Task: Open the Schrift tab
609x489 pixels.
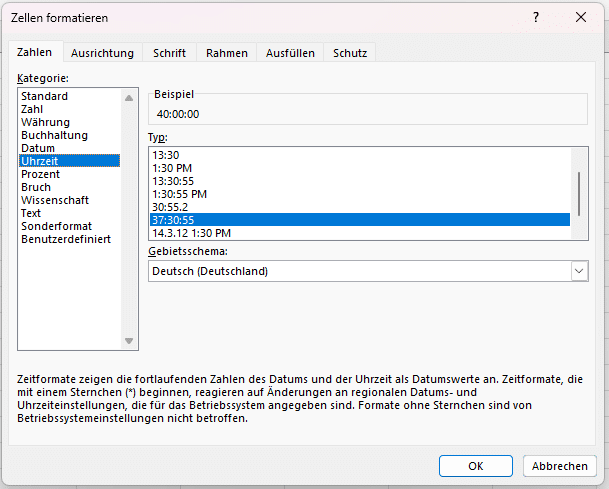Action: [x=169, y=53]
